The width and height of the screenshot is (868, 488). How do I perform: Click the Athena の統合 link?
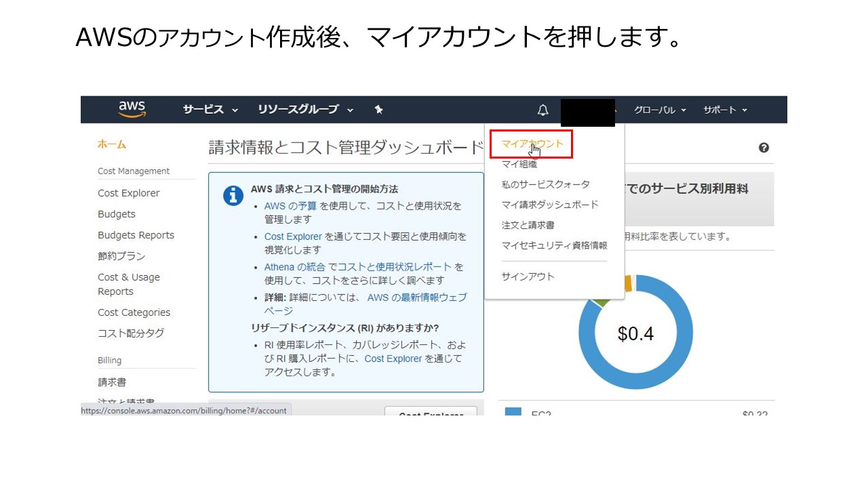294,267
